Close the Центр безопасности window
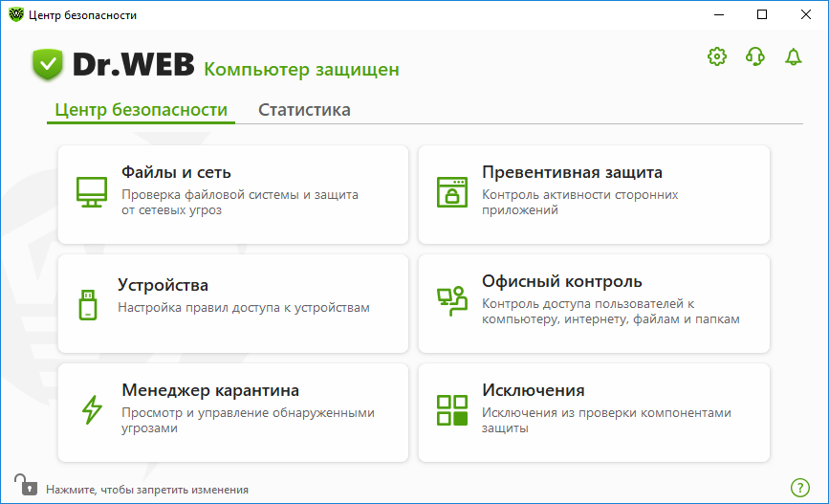Viewport: 829px width, 504px height. (x=806, y=14)
